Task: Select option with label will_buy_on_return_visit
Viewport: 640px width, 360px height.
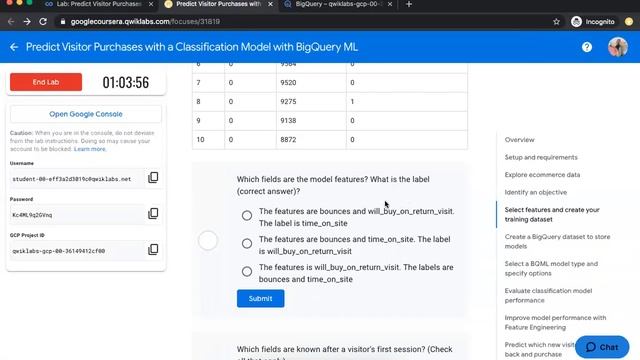Action: pyautogui.click(x=247, y=243)
